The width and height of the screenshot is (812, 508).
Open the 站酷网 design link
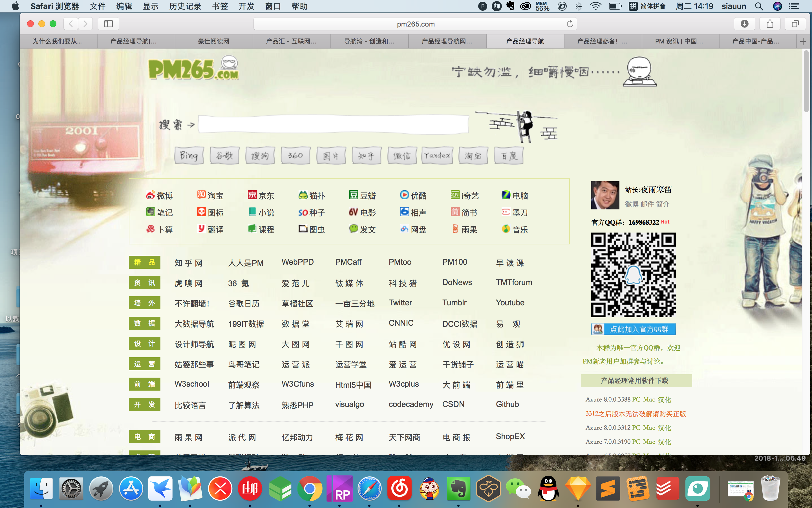click(403, 344)
